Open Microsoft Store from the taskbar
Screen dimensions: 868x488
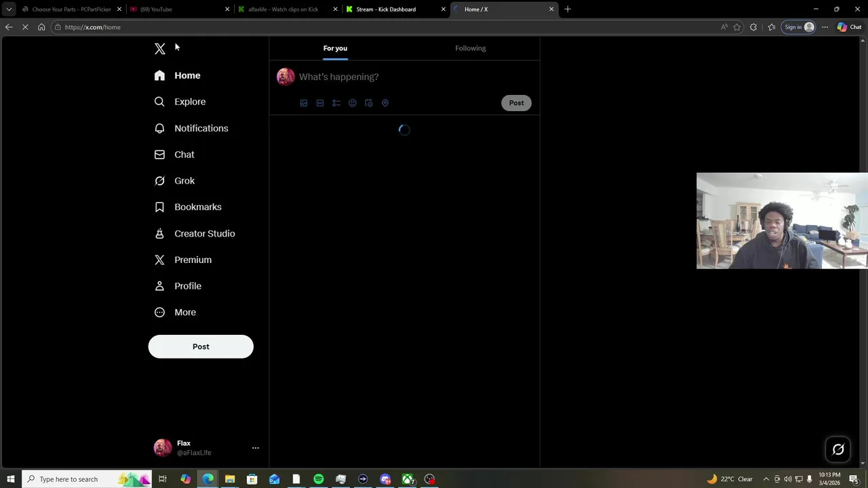252,479
